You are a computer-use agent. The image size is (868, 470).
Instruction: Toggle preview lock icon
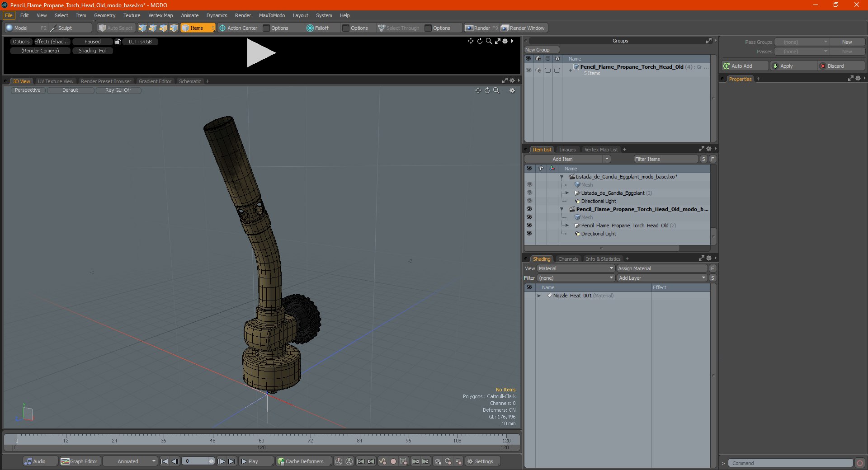(118, 42)
